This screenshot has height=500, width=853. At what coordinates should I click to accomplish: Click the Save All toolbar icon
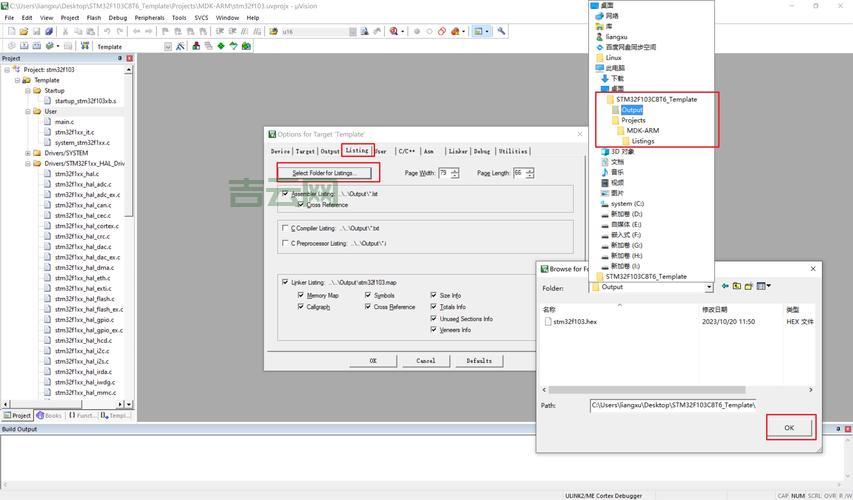(x=49, y=32)
